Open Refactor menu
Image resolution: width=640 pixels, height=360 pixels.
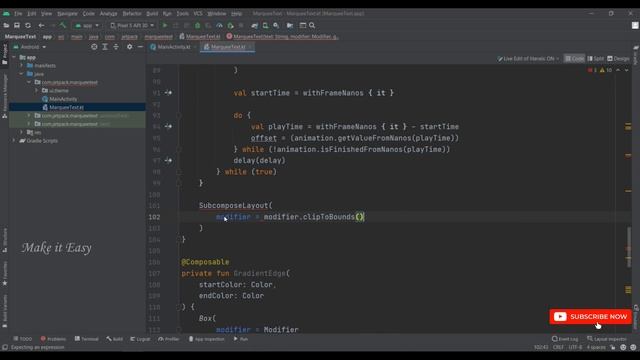pyautogui.click(x=132, y=13)
